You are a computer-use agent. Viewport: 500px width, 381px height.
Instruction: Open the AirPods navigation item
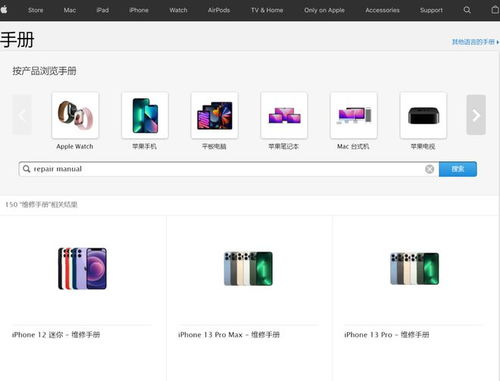click(x=219, y=10)
